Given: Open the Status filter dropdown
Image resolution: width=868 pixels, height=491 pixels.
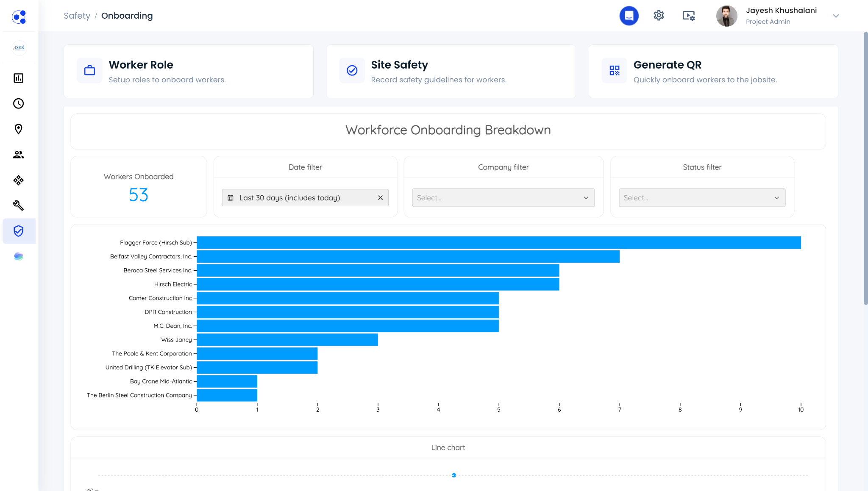Looking at the screenshot, I should [702, 198].
